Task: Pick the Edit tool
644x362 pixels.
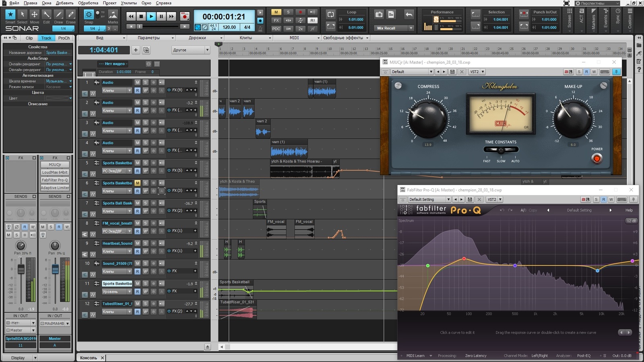Action: 47,14
